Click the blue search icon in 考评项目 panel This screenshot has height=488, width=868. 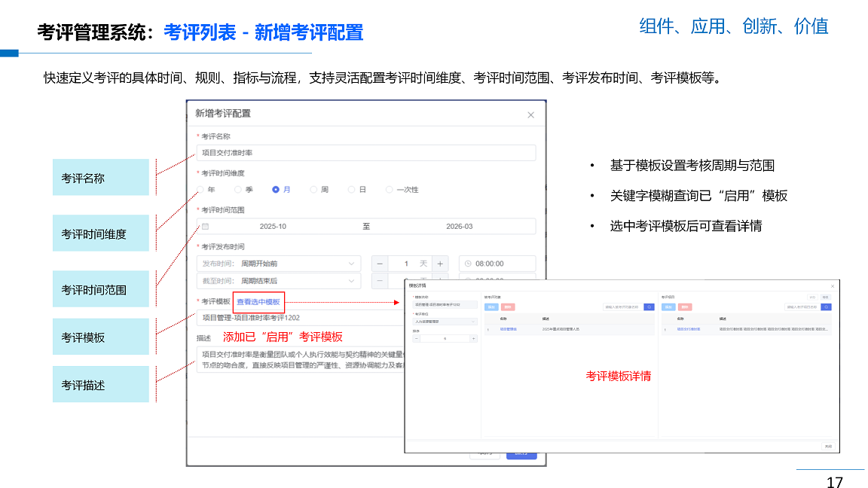pos(826,307)
